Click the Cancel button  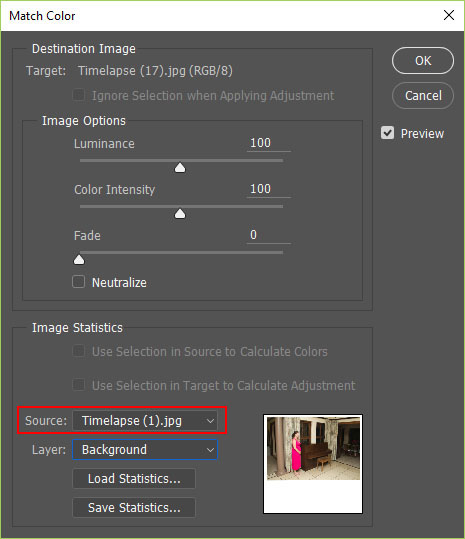423,96
